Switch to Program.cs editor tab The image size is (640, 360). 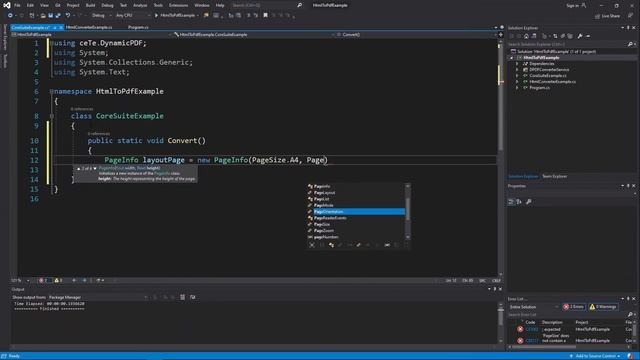coord(138,27)
